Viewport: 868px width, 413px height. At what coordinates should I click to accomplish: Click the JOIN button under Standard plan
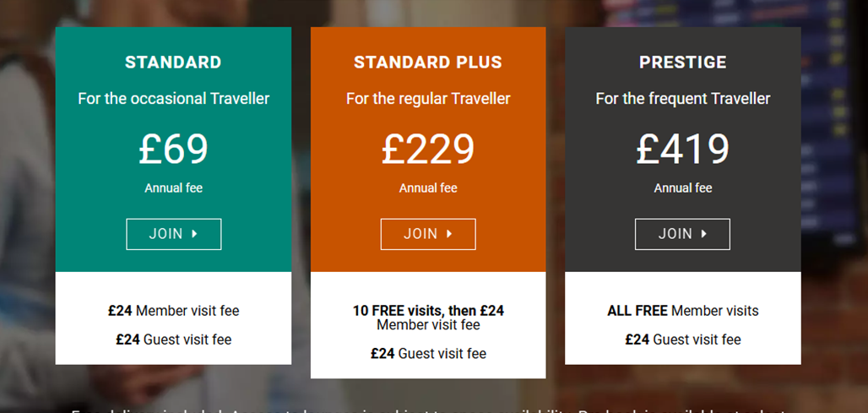coord(174,234)
